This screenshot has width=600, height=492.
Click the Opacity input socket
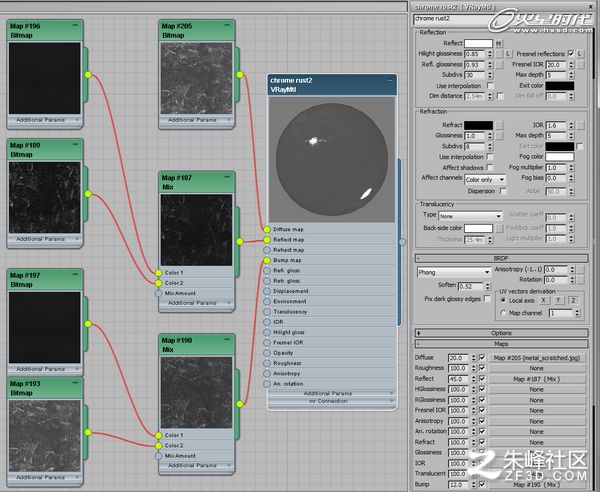(x=267, y=353)
